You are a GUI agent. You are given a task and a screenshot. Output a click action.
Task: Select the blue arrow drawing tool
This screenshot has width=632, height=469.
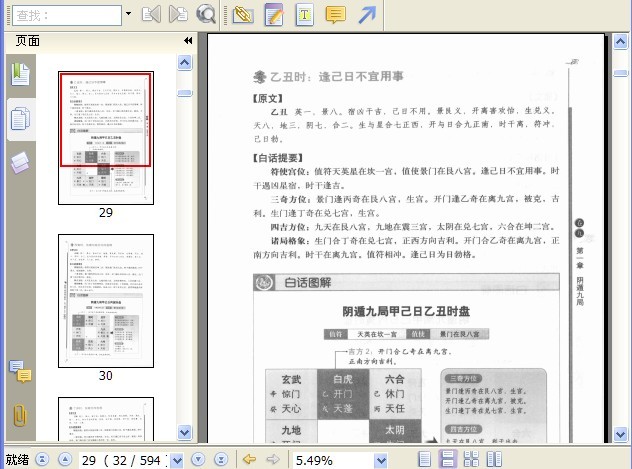tap(367, 15)
